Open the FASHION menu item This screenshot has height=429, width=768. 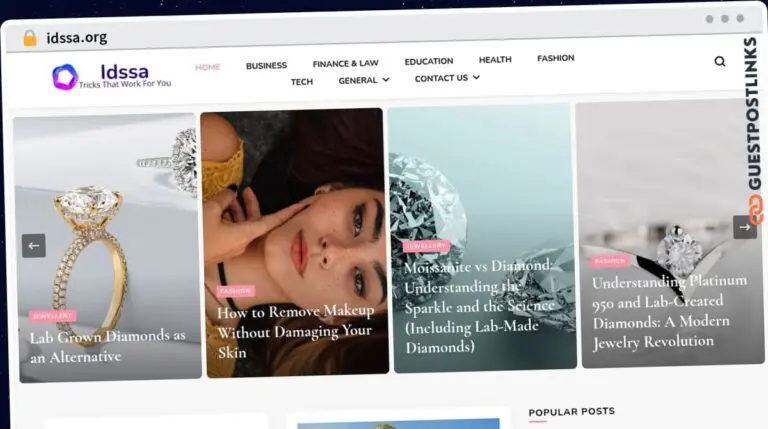point(556,58)
